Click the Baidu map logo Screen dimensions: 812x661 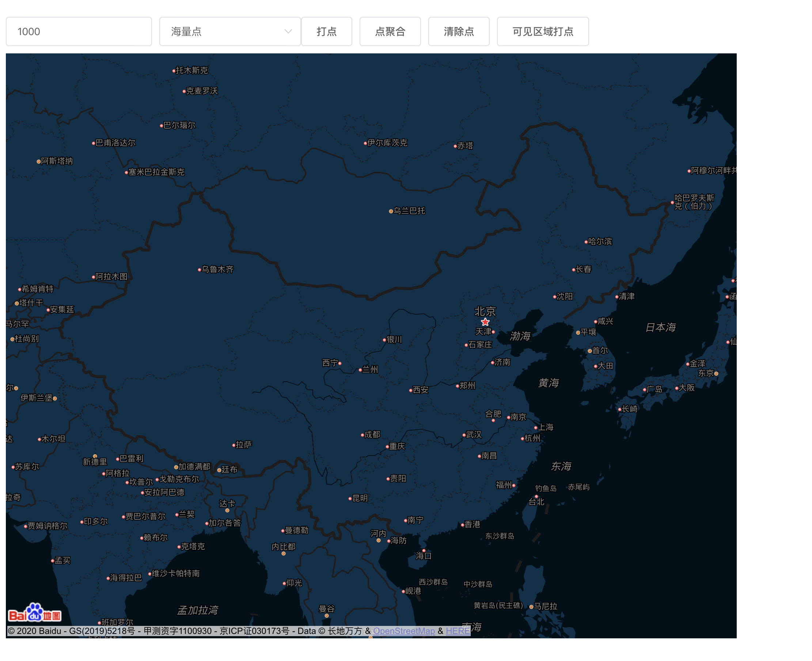tap(35, 613)
